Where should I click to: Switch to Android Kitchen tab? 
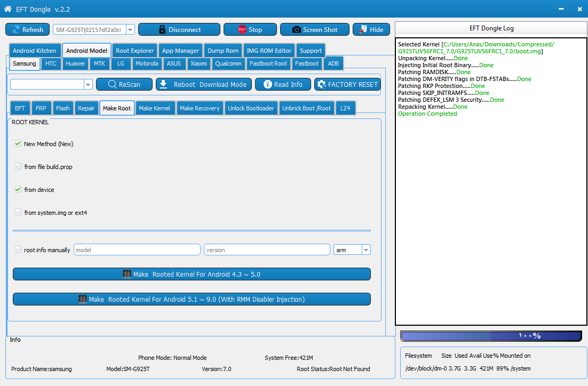[x=35, y=51]
